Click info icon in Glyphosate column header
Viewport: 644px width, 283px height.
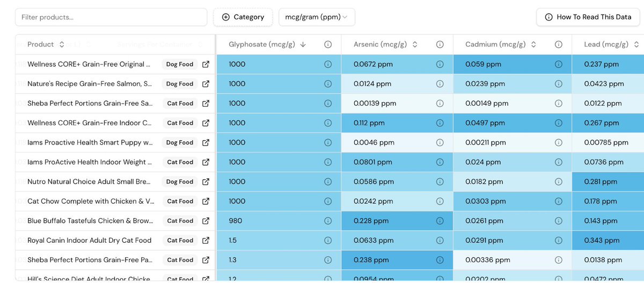coord(328,45)
